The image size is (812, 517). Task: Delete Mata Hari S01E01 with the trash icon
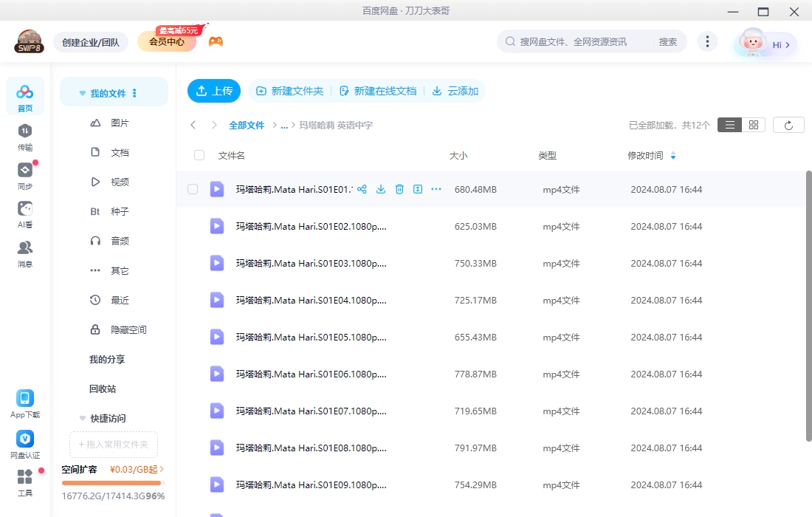[x=399, y=189]
